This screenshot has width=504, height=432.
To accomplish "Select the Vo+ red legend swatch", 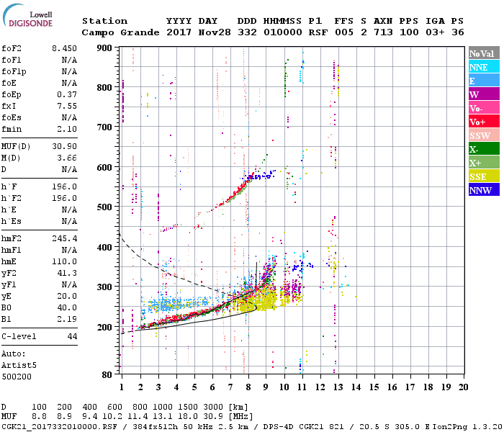I will 484,122.
